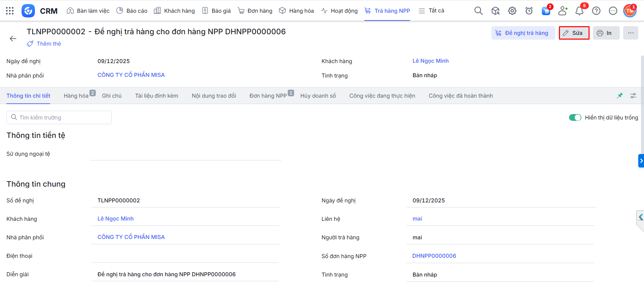Open the DHNPP0000006 order link
This screenshot has height=290, width=644.
[434, 256]
